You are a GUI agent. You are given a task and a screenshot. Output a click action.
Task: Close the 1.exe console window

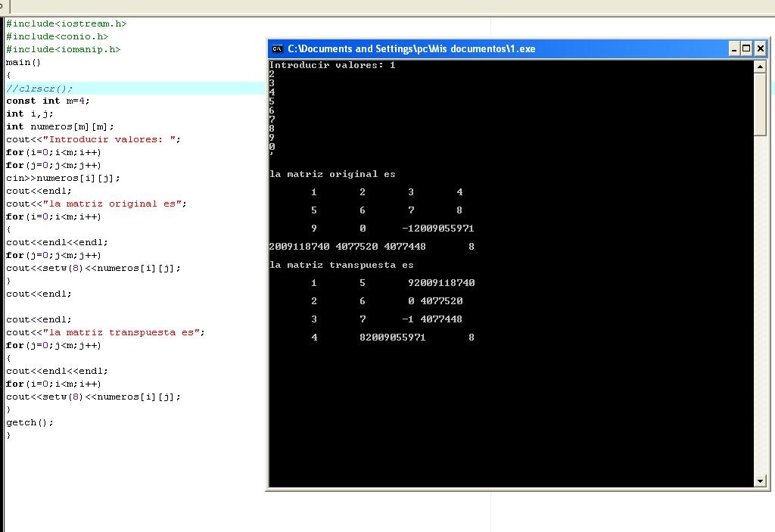pos(760,48)
